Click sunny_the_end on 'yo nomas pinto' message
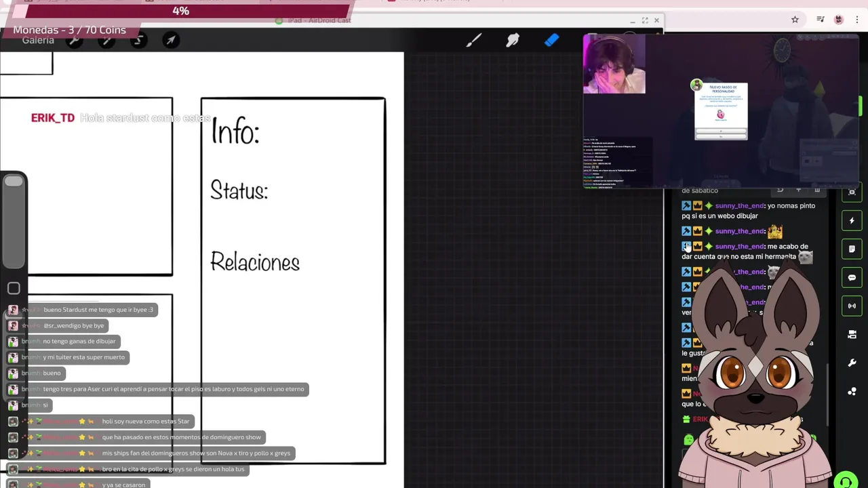 pyautogui.click(x=740, y=206)
